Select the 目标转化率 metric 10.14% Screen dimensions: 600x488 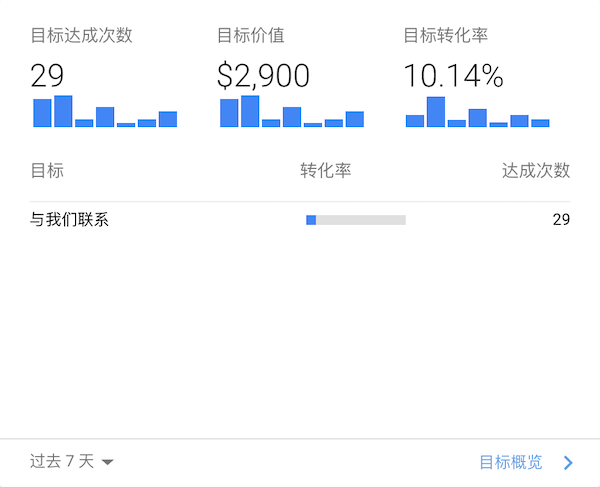tap(453, 75)
